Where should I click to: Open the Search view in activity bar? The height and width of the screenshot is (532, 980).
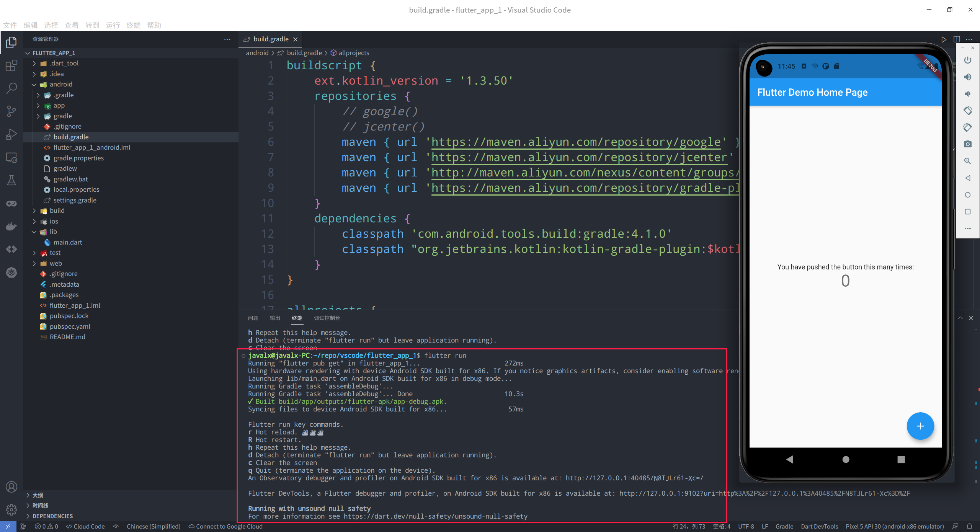(x=11, y=88)
